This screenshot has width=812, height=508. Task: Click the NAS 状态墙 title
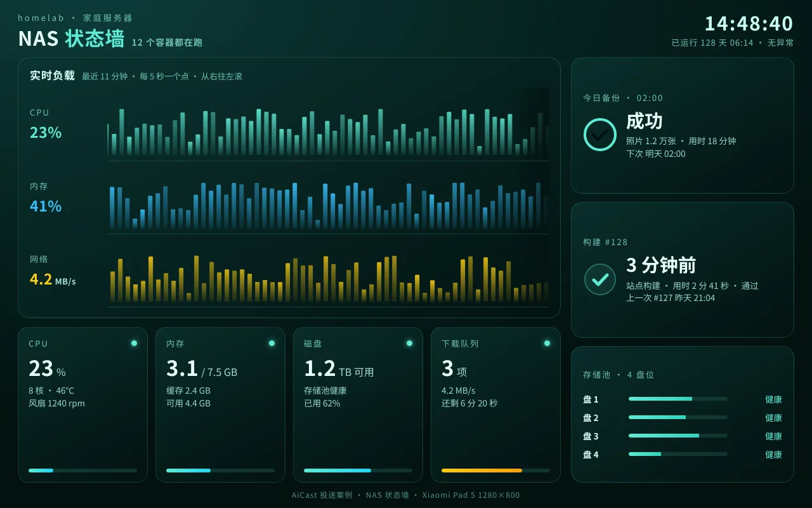coord(71,39)
